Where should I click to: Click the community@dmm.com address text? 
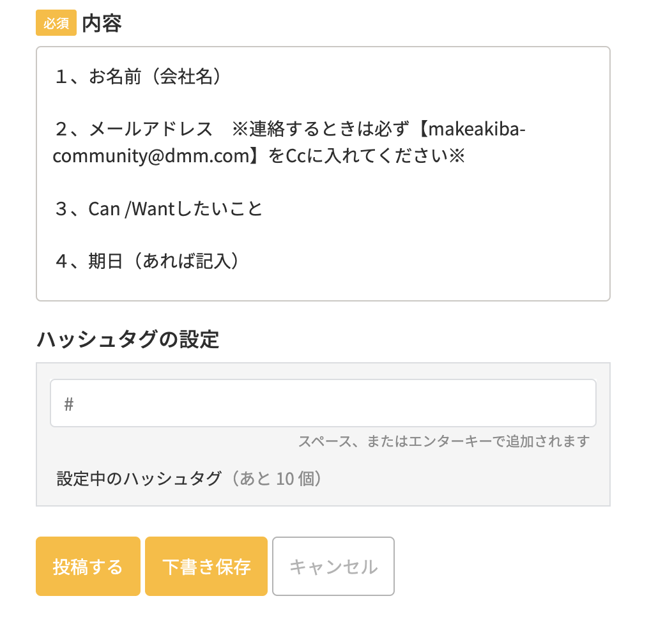click(x=150, y=156)
